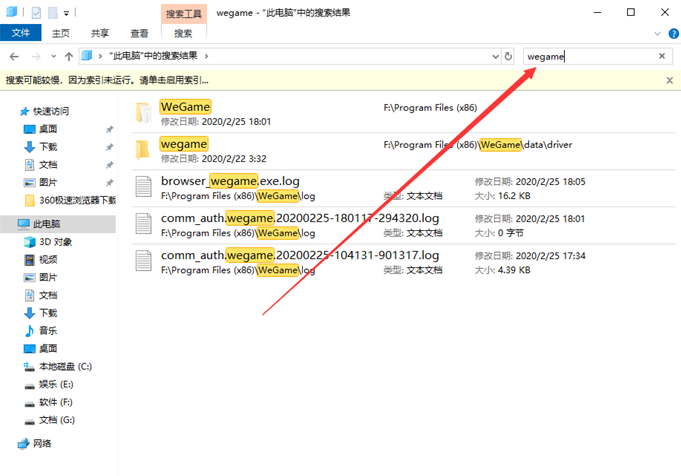This screenshot has height=476, width=681.
Task: Click the app icon in the title bar
Action: [12, 12]
